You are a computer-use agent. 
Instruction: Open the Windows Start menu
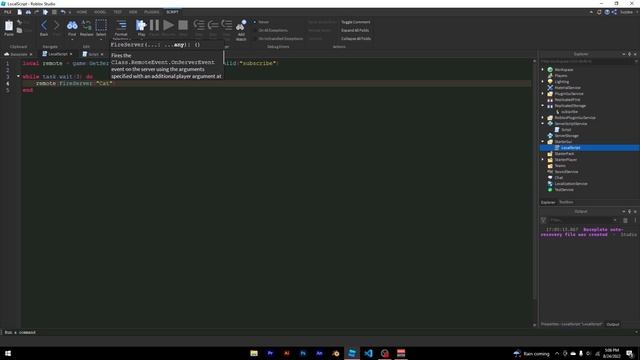[x=8, y=353]
